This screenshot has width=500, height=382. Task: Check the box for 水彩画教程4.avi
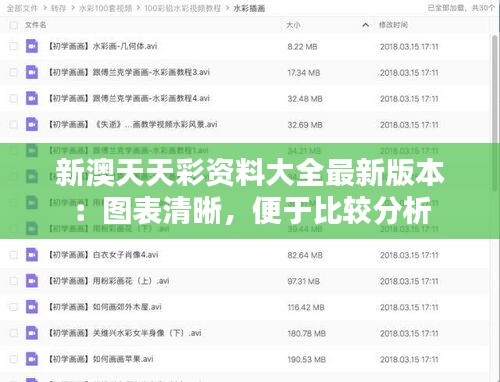[13, 98]
